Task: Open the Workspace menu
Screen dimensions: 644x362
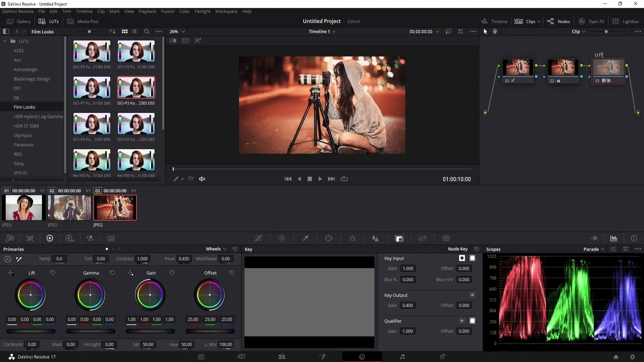Action: pyautogui.click(x=226, y=11)
